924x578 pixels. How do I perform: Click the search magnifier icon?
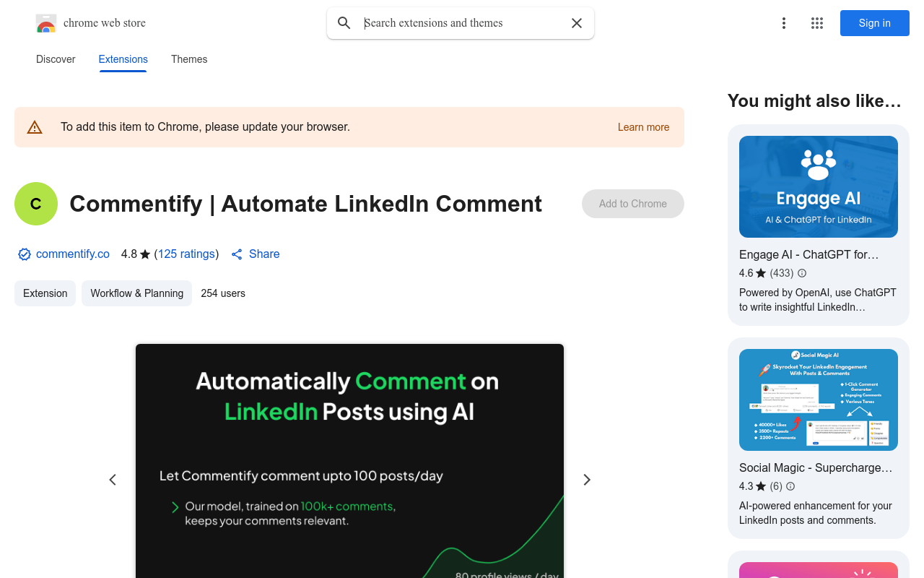click(344, 23)
